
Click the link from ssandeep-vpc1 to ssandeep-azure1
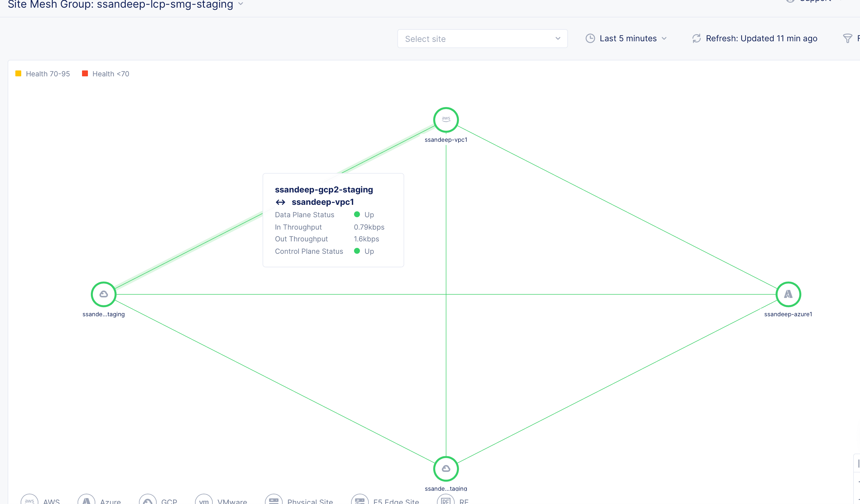(x=617, y=207)
